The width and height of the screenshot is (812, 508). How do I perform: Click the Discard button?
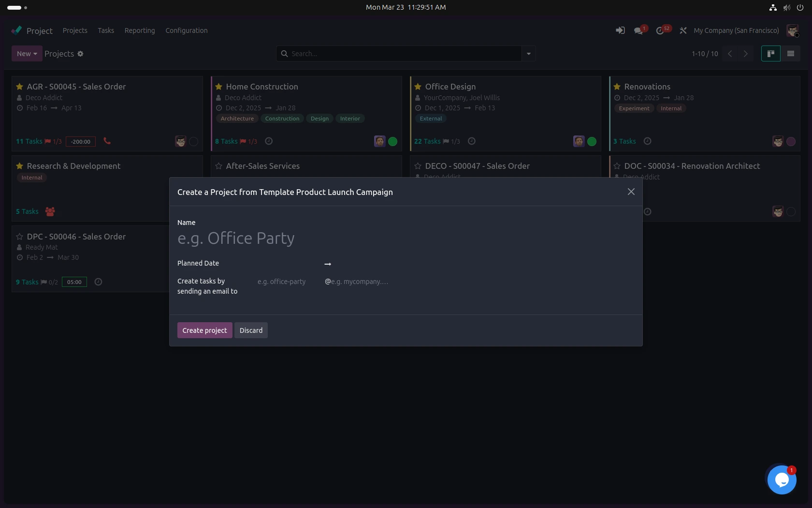click(x=251, y=330)
